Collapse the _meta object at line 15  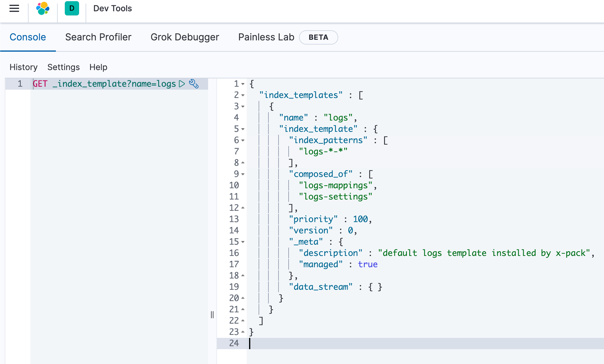click(243, 242)
